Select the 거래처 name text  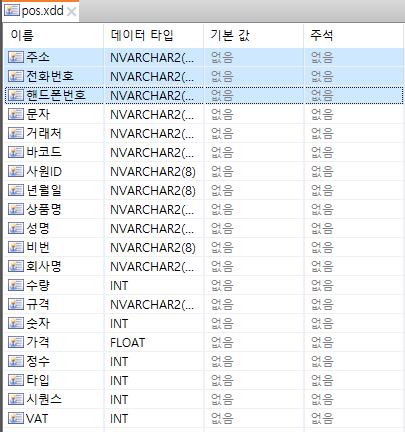44,133
